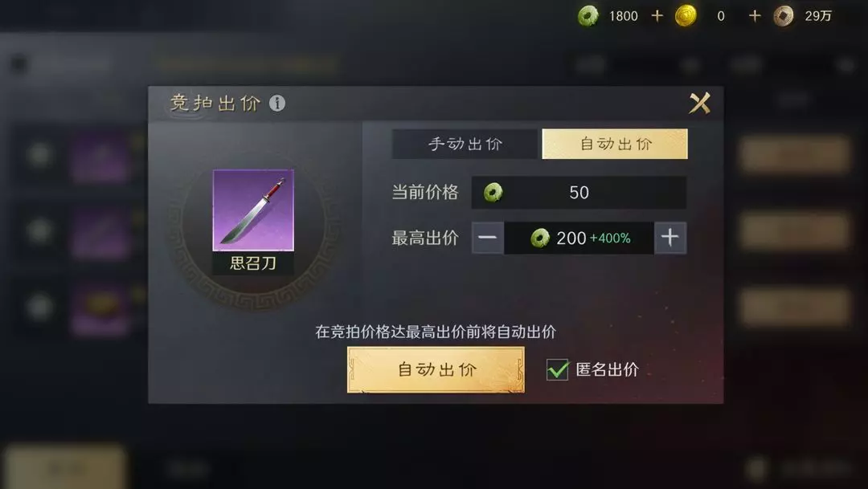Tap the jade icon in 最高出价 row
This screenshot has height=489, width=868.
[x=540, y=238]
